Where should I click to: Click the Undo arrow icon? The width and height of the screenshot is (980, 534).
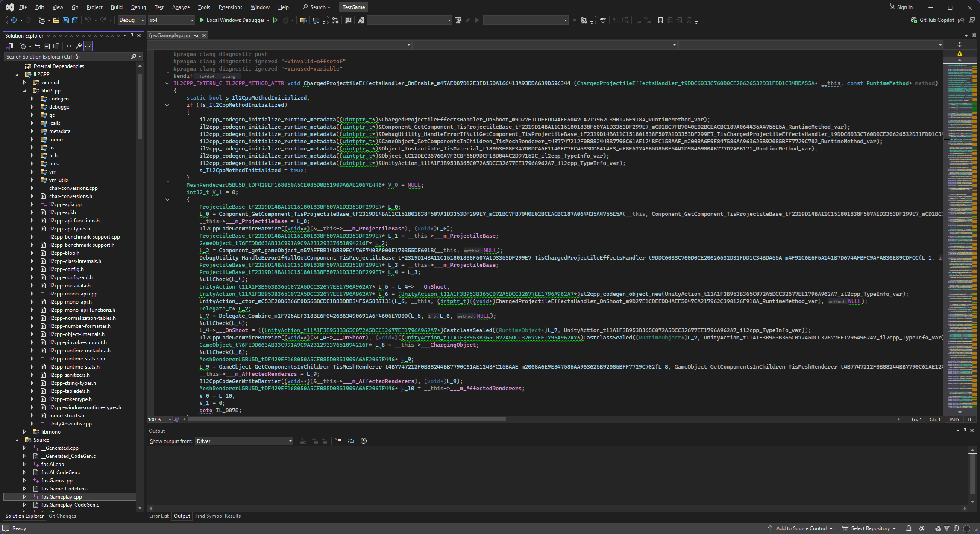click(88, 20)
